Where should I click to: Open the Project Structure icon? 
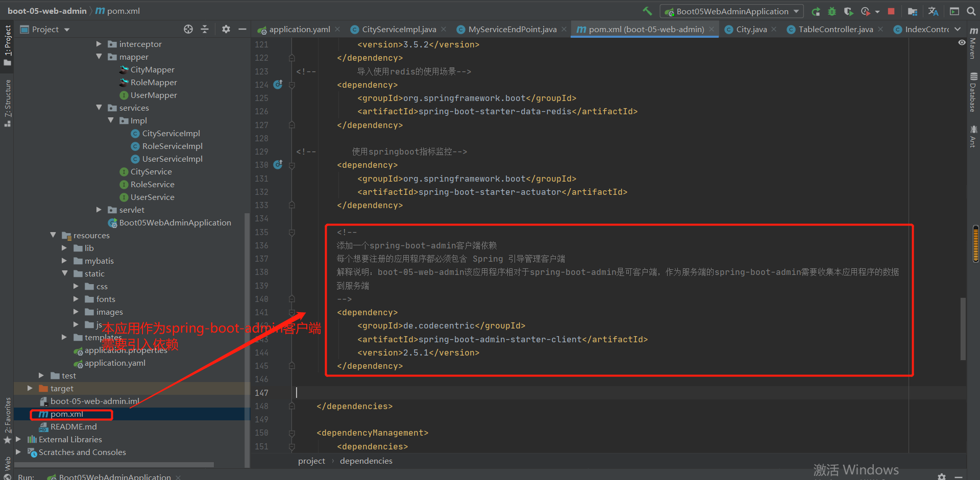pyautogui.click(x=913, y=11)
